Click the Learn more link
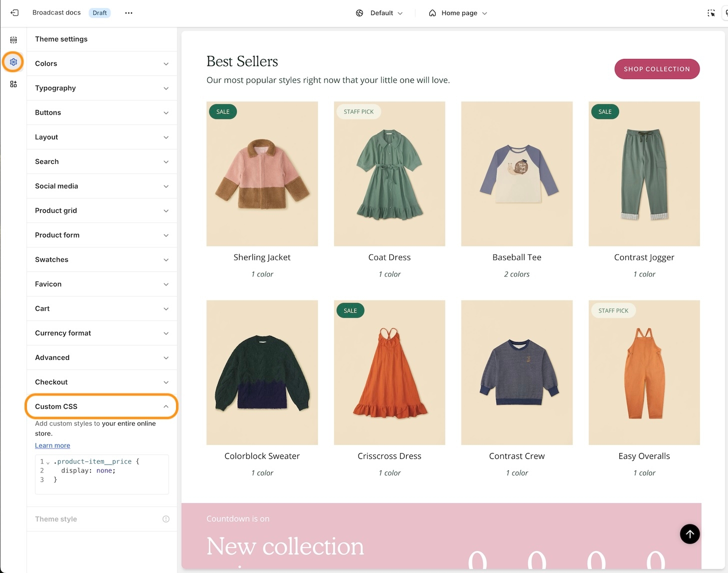The width and height of the screenshot is (728, 573). tap(52, 445)
